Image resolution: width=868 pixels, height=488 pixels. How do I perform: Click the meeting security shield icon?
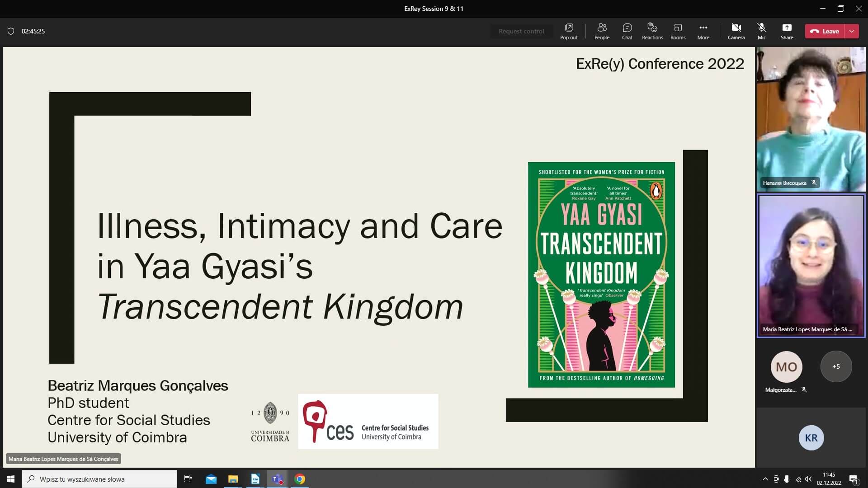pos(11,31)
